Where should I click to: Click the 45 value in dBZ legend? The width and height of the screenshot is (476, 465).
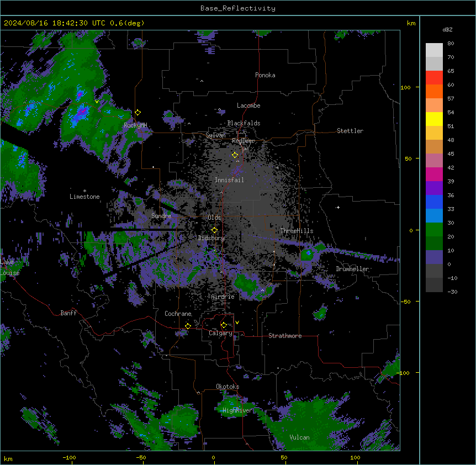click(x=451, y=154)
